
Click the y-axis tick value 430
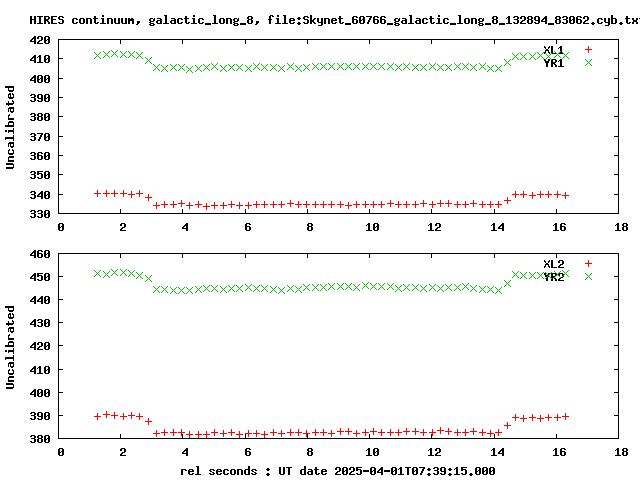(40, 323)
